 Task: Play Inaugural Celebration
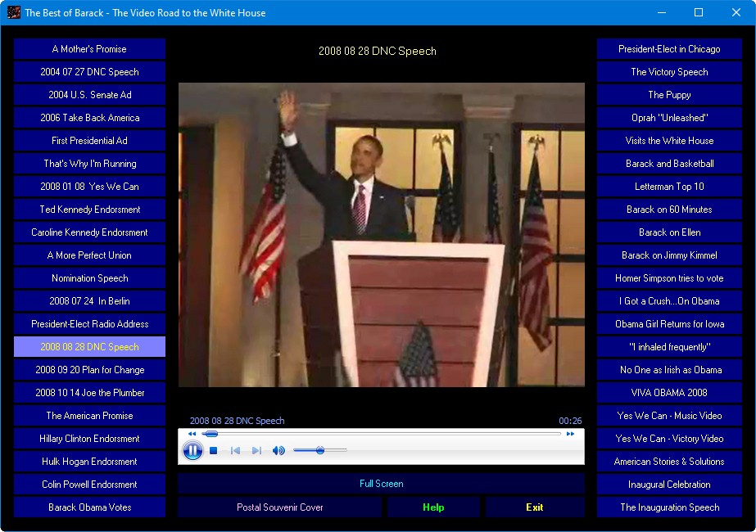[x=669, y=484]
